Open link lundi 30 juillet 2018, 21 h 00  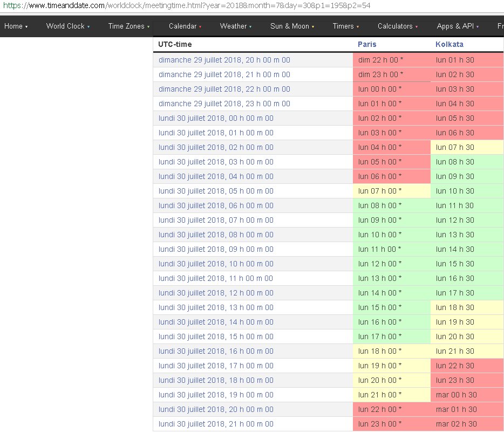216,424
